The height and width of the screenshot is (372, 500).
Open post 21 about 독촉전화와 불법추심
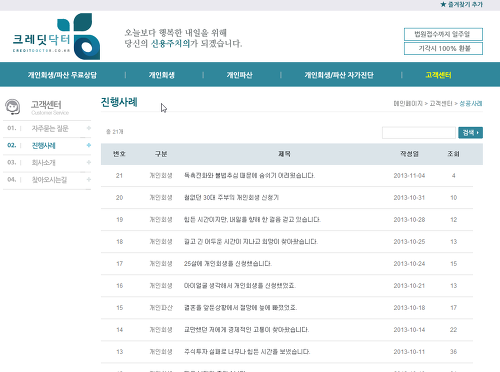(249, 176)
